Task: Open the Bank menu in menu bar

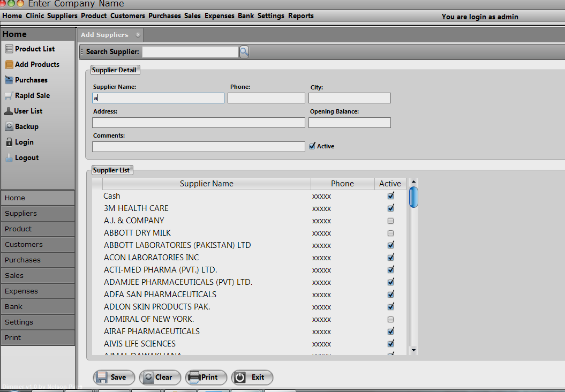Action: coord(246,16)
